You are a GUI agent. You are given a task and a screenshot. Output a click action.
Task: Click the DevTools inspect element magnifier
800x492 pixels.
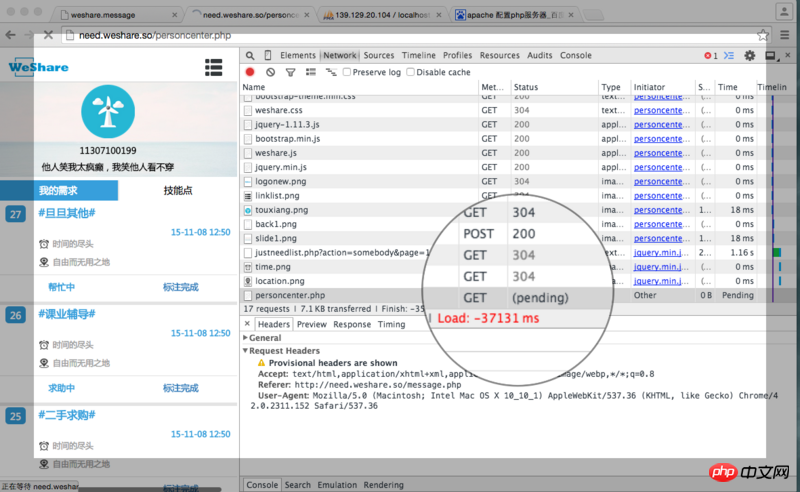click(250, 56)
